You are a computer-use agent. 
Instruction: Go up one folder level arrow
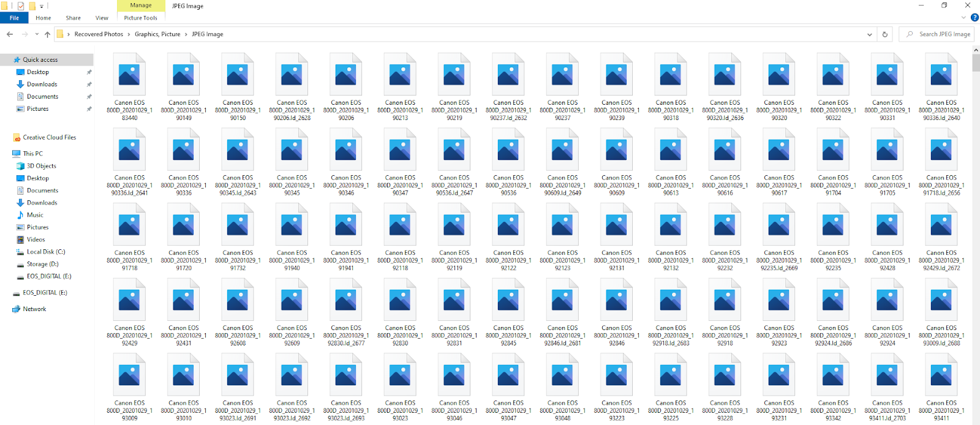(x=47, y=34)
